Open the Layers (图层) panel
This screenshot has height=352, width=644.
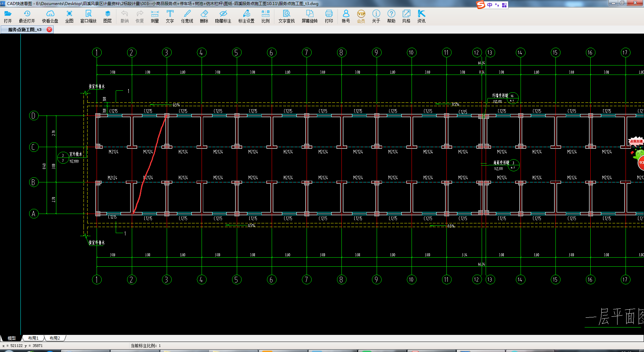coord(107,16)
